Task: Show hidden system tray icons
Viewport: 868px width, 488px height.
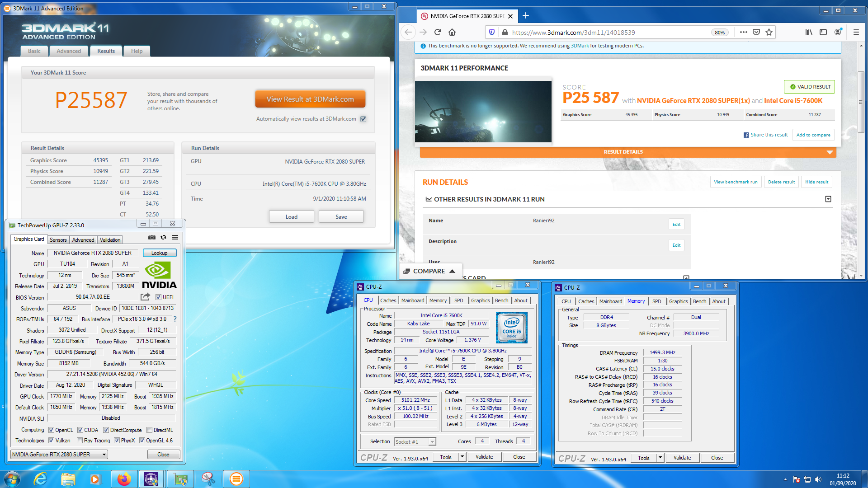Action: click(785, 479)
